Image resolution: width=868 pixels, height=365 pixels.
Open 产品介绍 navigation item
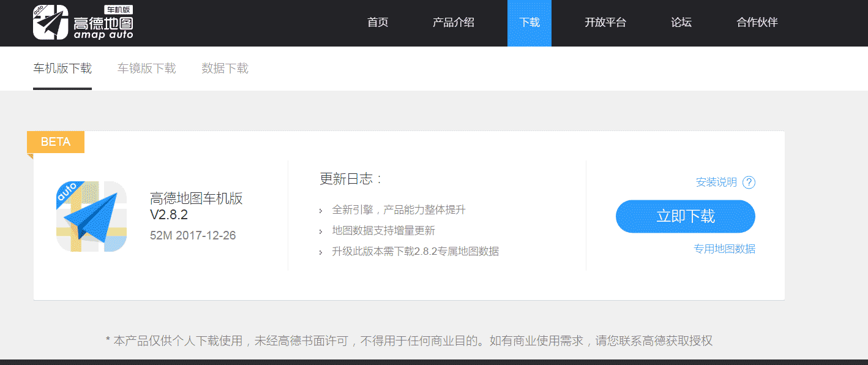pyautogui.click(x=454, y=23)
